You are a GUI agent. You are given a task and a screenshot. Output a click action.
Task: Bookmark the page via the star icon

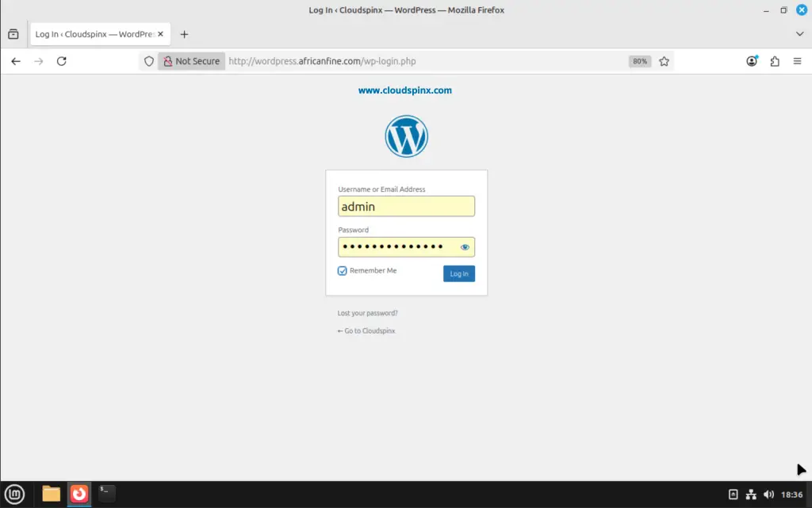pyautogui.click(x=664, y=61)
